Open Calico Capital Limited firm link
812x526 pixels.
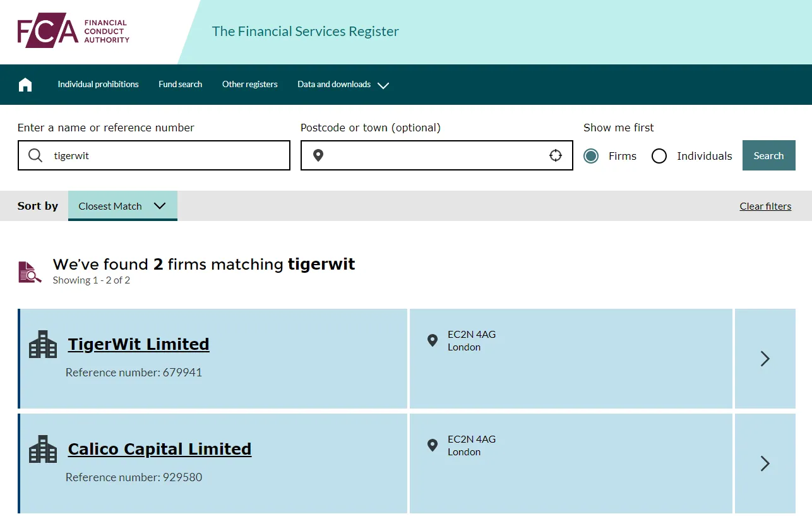point(160,449)
